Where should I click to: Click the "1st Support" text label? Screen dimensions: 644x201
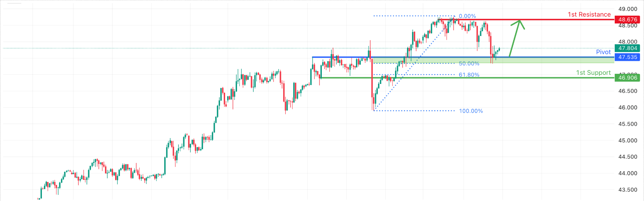click(x=593, y=73)
